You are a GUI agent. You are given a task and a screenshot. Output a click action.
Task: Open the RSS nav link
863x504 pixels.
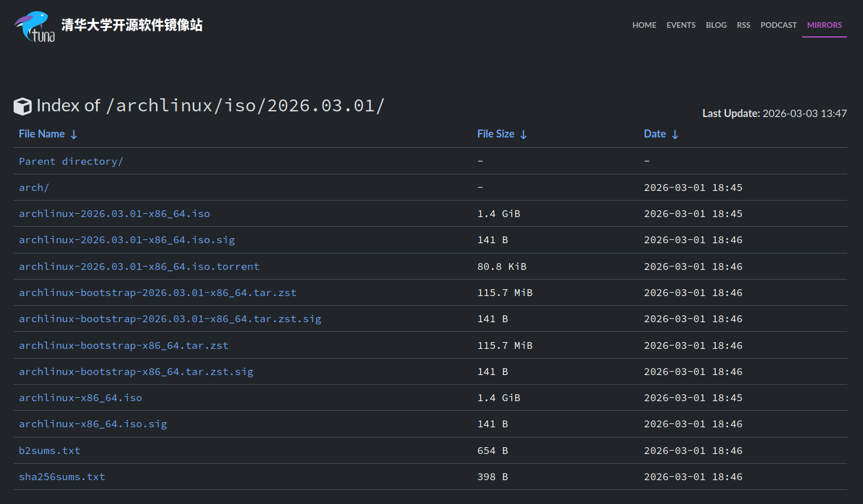click(744, 25)
